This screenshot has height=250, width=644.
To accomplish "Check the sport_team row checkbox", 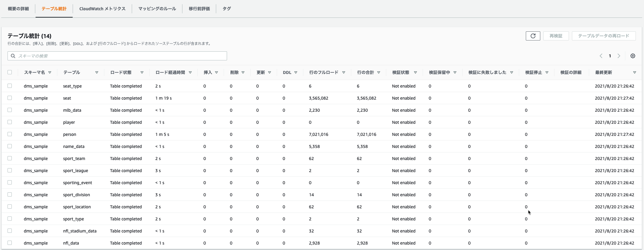I will [10, 158].
